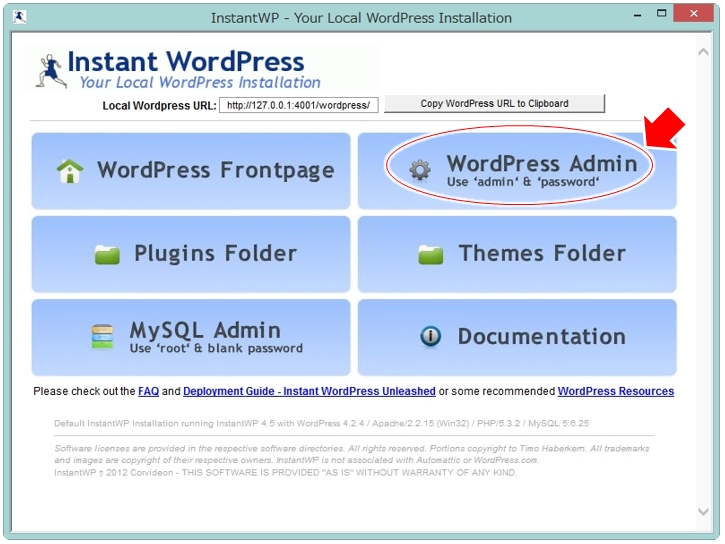Click the 'InstantWP 2012 Corvideon' warranty line

point(285,472)
